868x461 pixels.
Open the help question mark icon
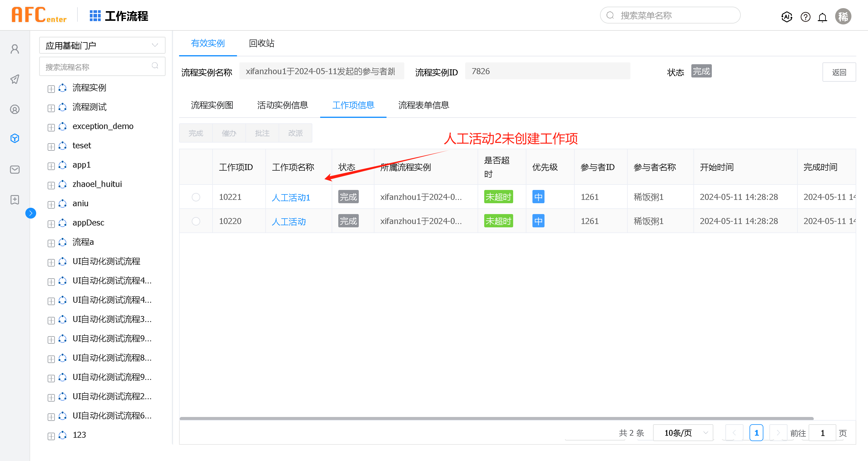805,17
